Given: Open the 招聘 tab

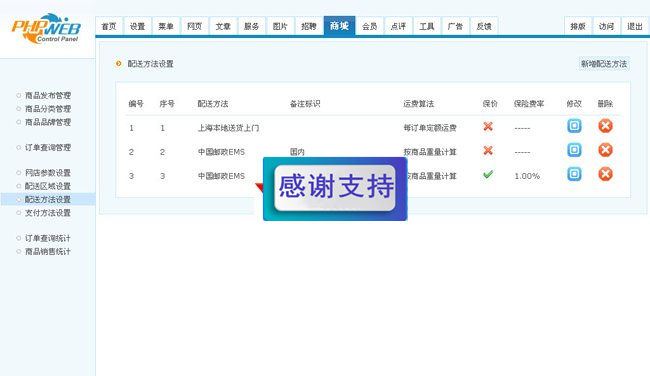Looking at the screenshot, I should tap(309, 26).
